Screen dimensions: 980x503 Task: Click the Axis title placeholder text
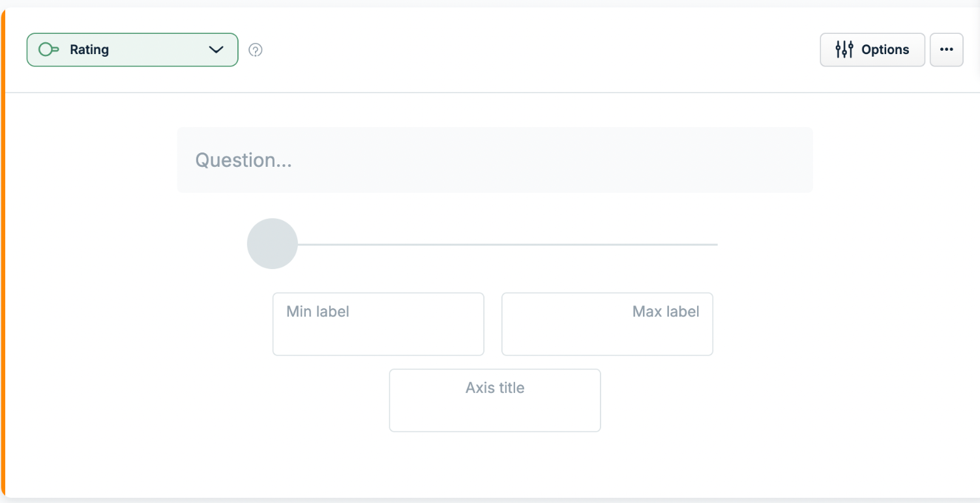pyautogui.click(x=495, y=388)
